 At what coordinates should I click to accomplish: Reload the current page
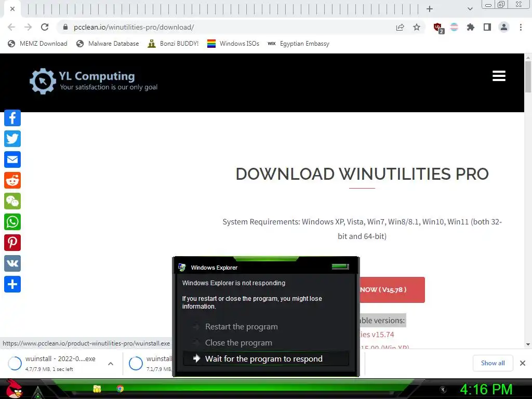pyautogui.click(x=45, y=27)
